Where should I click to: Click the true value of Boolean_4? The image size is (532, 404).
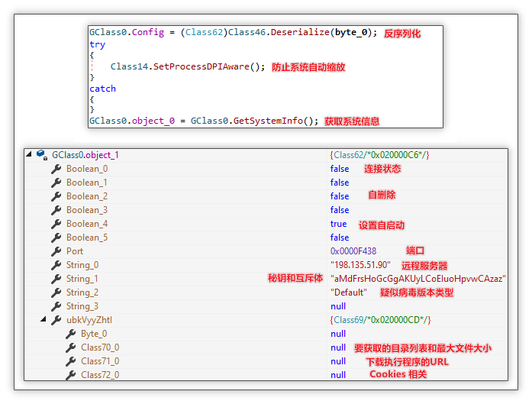coord(338,224)
